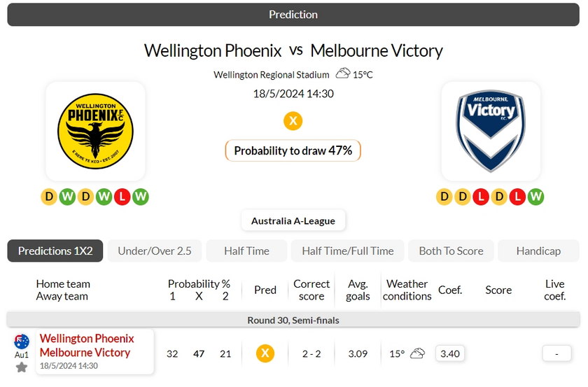Click the live coefficient dash box
Screen dimensions: 588x387
point(556,353)
